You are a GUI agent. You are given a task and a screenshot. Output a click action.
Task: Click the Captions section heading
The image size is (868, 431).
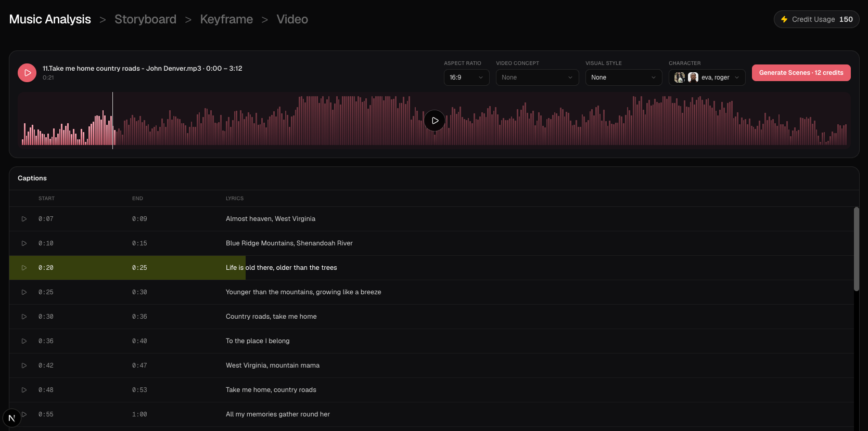(32, 178)
